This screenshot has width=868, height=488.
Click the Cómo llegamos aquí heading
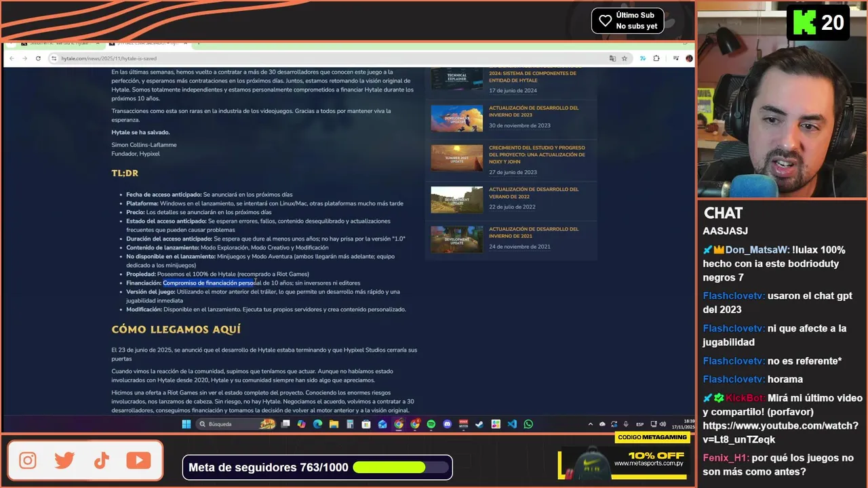pyautogui.click(x=176, y=329)
